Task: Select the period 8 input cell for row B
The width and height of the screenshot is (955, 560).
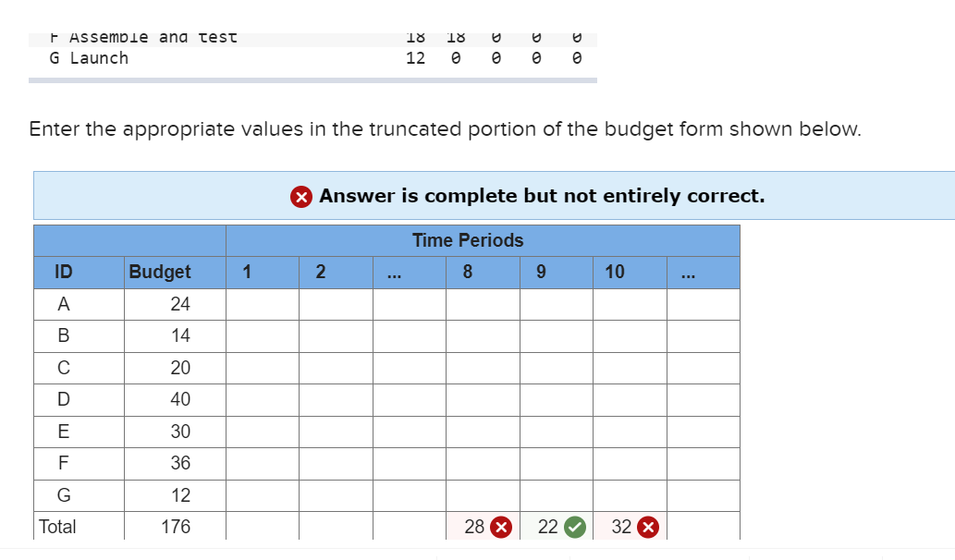Action: [482, 335]
